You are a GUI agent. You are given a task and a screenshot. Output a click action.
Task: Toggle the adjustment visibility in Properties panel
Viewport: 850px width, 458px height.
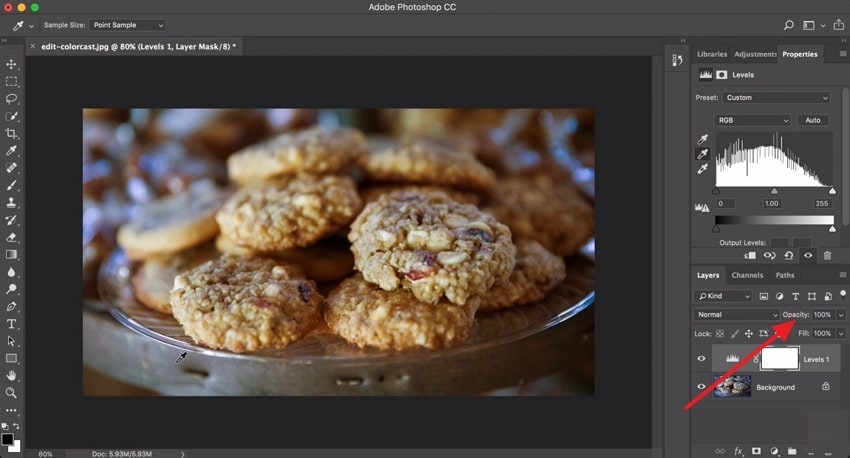tap(808, 255)
